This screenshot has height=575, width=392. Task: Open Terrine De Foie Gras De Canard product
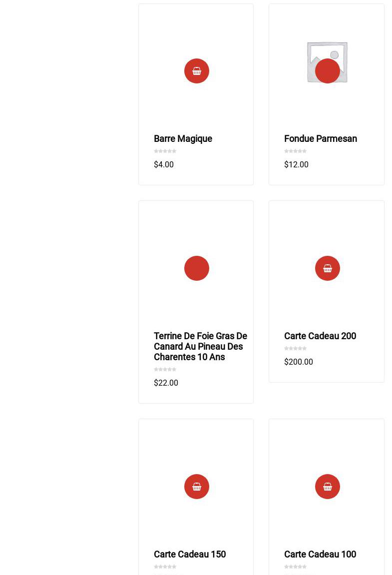(200, 346)
